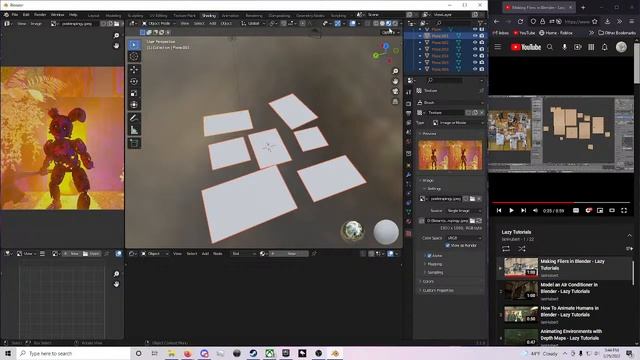The image size is (640, 360).
Task: Select the Scale tool in viewport toolbar
Action: (134, 93)
